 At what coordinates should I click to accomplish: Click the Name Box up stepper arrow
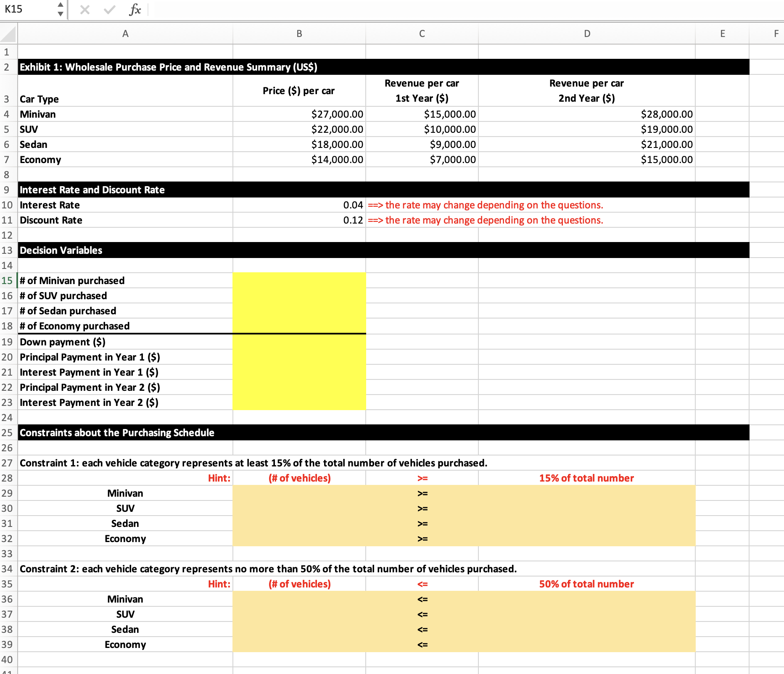[60, 5]
